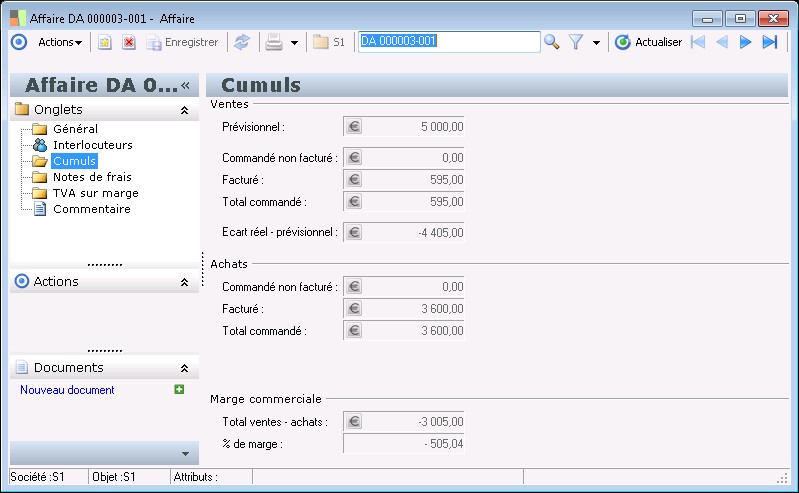
Task: Click the % de marge value field
Action: tap(404, 444)
